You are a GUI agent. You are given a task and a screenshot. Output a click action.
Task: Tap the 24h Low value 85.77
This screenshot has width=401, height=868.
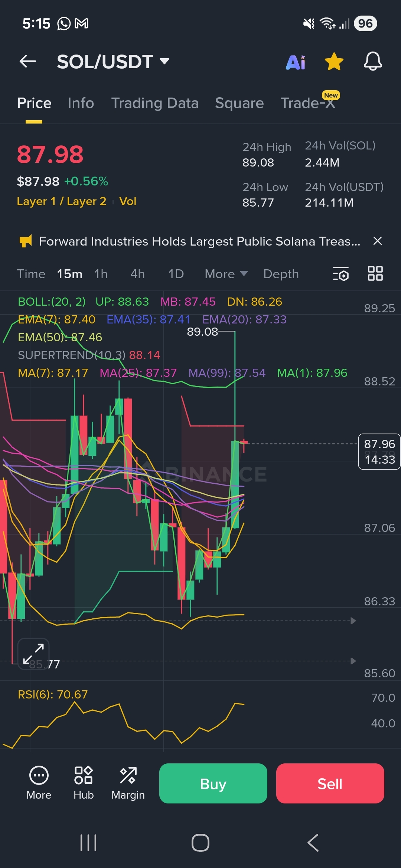point(258,203)
